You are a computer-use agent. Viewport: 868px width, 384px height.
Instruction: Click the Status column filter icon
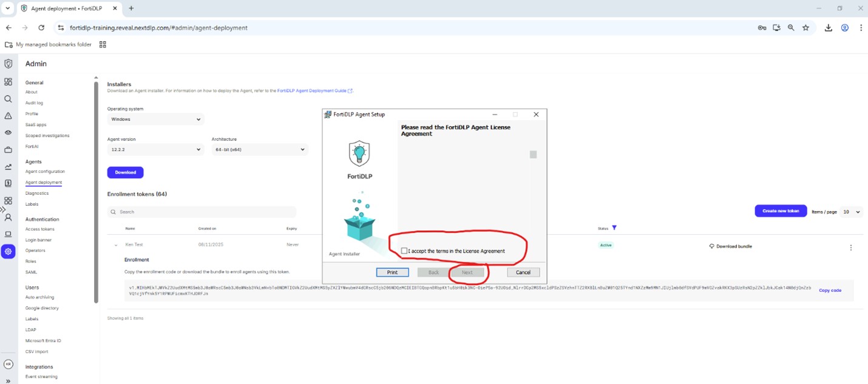pos(614,228)
